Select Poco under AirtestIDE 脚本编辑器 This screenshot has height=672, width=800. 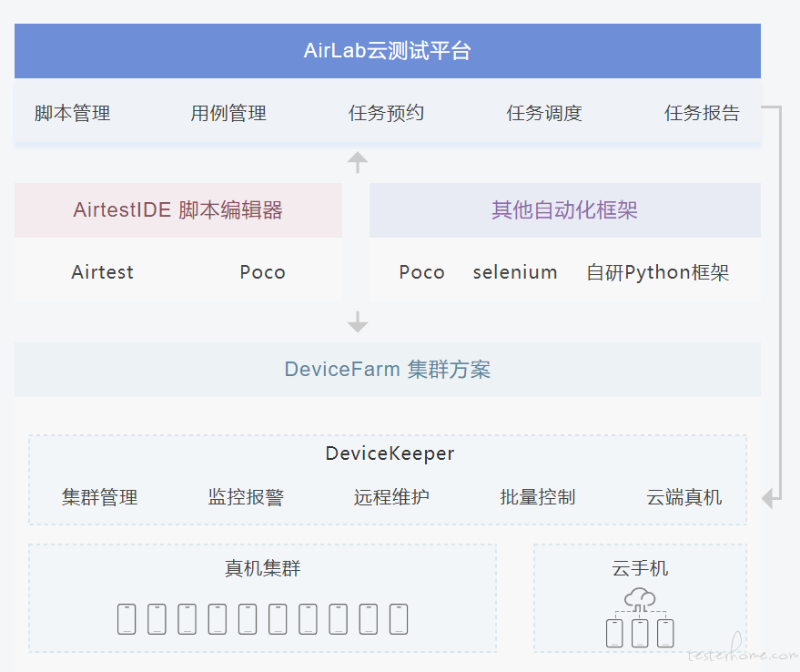tap(263, 272)
